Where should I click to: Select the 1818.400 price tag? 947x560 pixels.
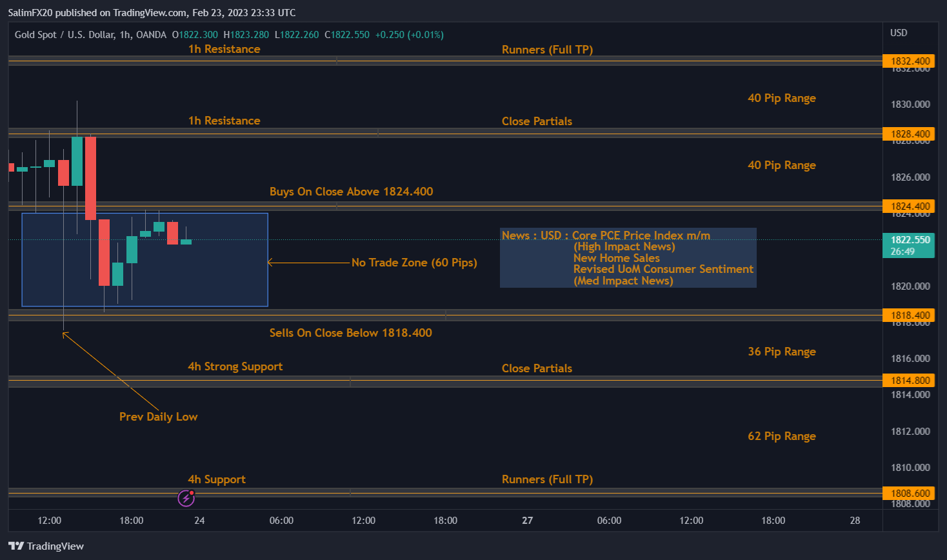tap(910, 315)
